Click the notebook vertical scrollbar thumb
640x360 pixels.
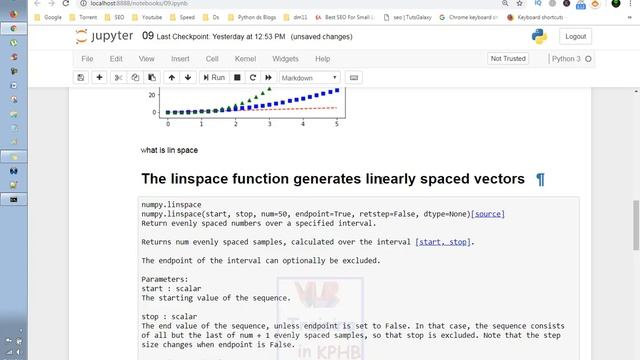click(x=636, y=225)
